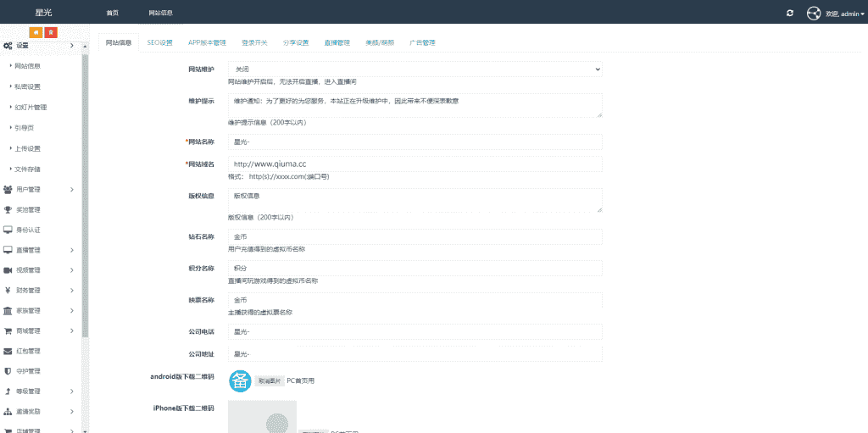
Task: Click the video camera icon for 视频管理
Action: point(8,270)
